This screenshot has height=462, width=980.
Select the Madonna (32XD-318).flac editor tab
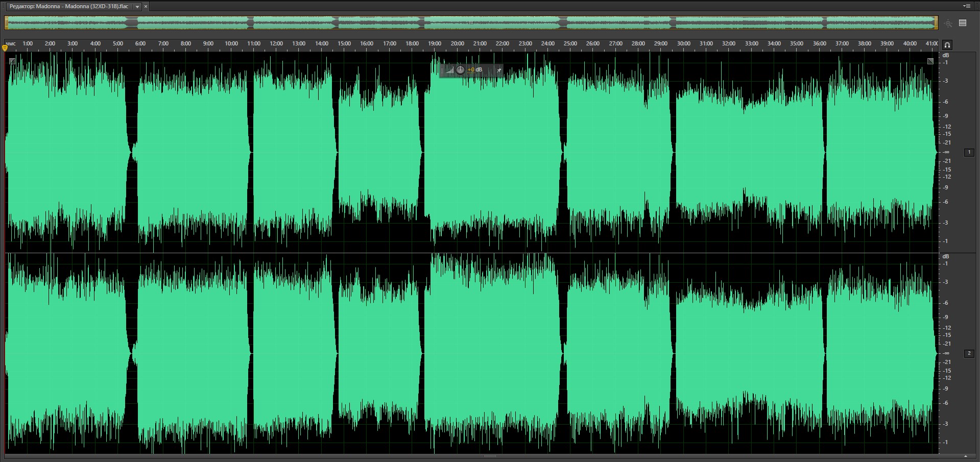tap(69, 7)
